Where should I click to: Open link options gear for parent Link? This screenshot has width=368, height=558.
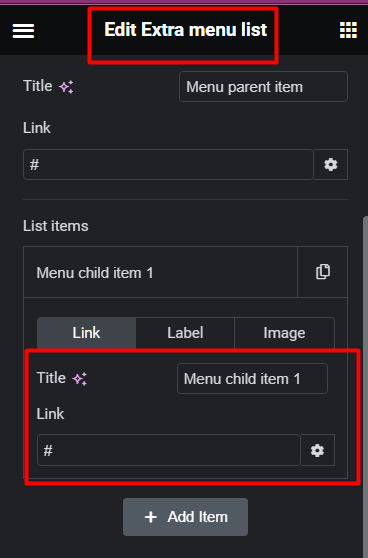pyautogui.click(x=331, y=164)
